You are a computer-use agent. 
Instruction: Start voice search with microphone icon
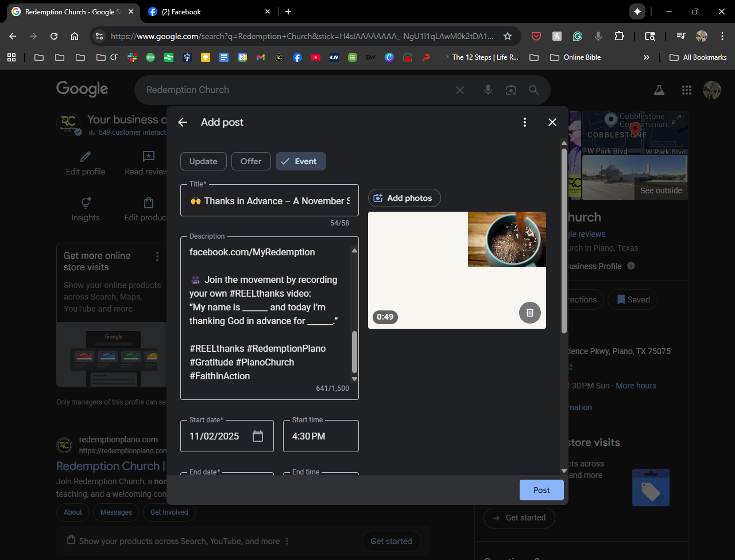(488, 90)
